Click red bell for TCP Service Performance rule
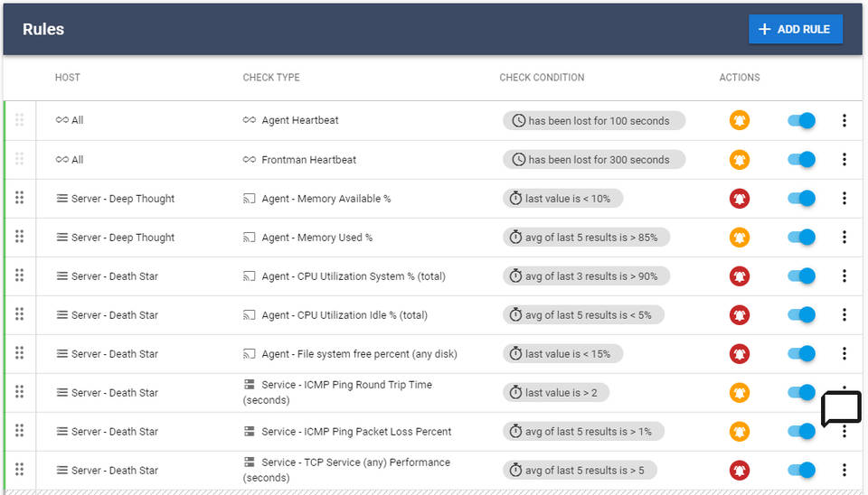 pyautogui.click(x=740, y=470)
